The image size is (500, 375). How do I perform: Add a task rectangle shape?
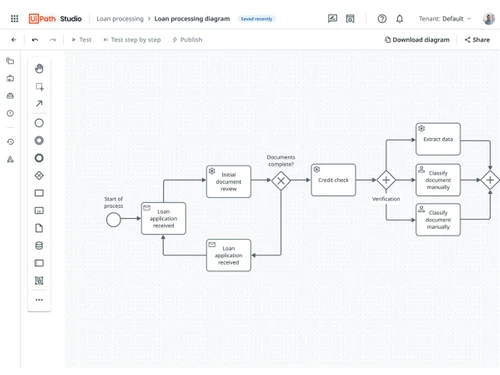coord(39,193)
